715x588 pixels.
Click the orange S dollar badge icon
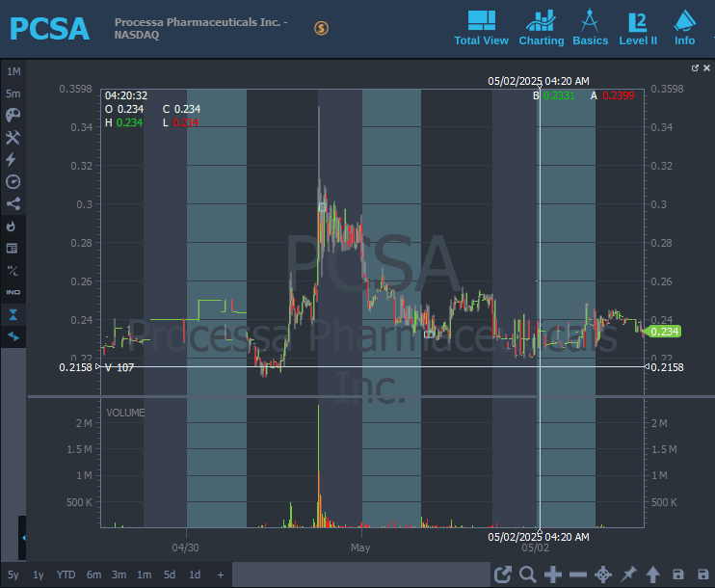tap(321, 28)
